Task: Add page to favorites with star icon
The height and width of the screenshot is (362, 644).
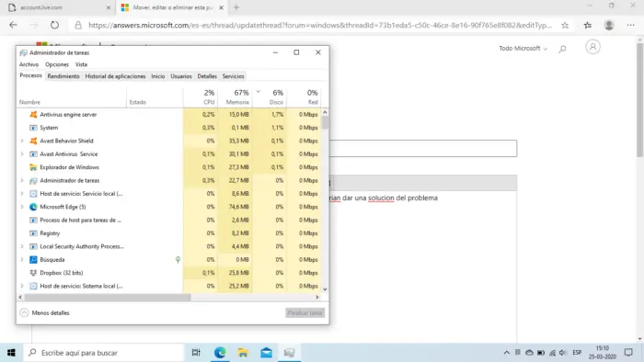Action: pyautogui.click(x=565, y=25)
